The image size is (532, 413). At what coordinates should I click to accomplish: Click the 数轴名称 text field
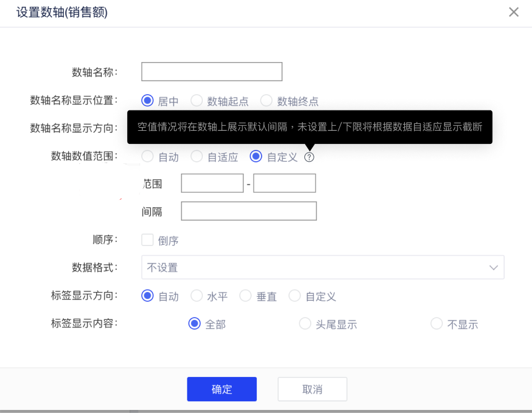pyautogui.click(x=211, y=72)
